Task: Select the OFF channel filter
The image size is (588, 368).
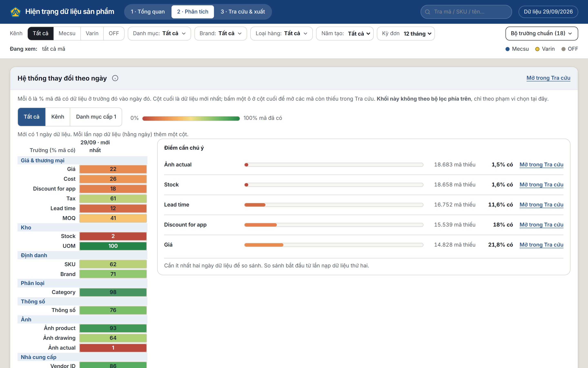Action: (114, 33)
